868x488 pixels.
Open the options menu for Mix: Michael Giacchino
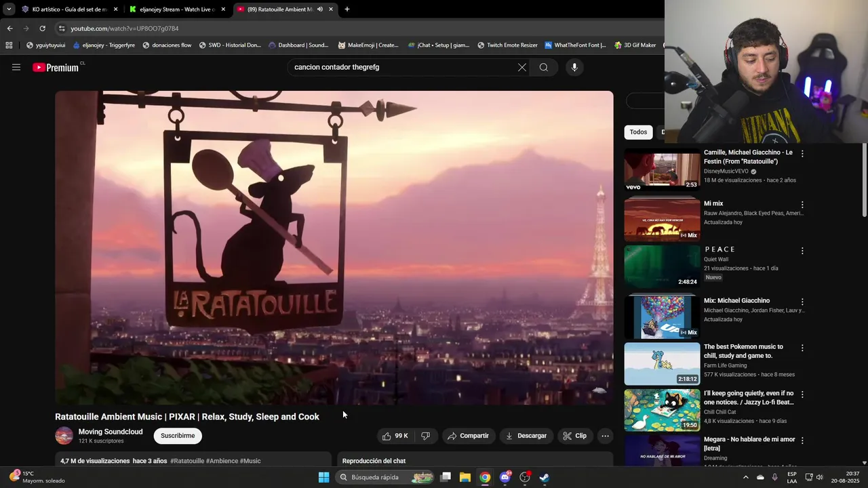tap(802, 302)
